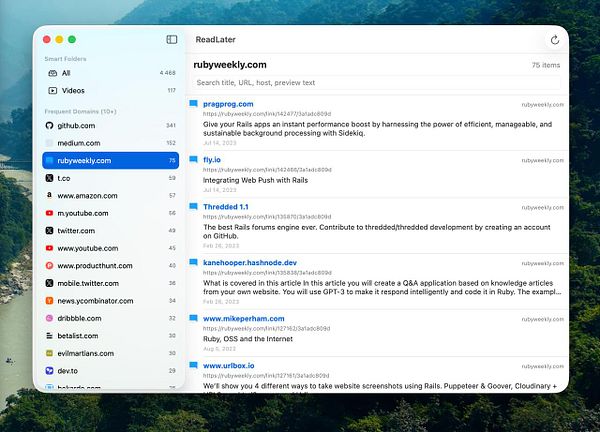Screen dimensions: 600x432
Task: Open www.amazon.com domain list
Action: pos(111,196)
